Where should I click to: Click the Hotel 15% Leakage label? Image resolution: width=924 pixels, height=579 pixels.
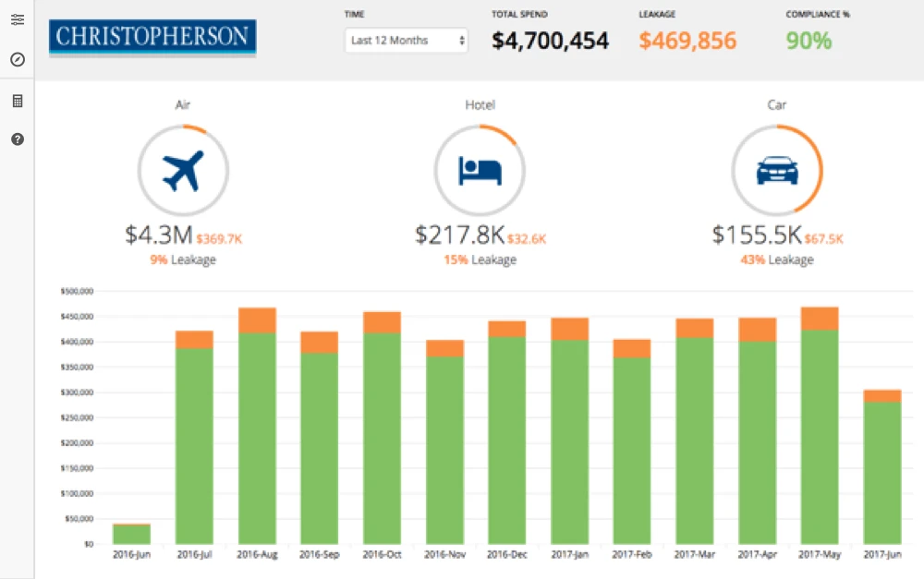pos(480,260)
